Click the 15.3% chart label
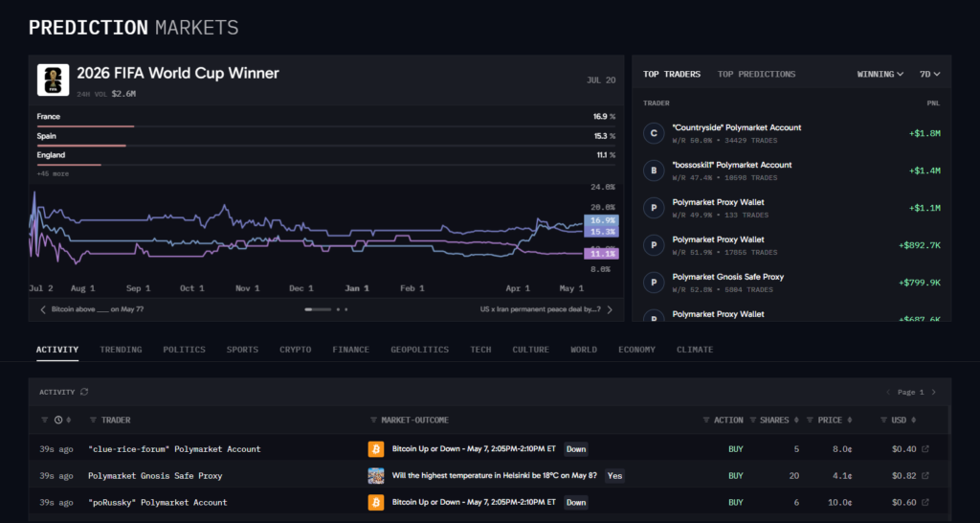980x523 pixels. tap(603, 232)
